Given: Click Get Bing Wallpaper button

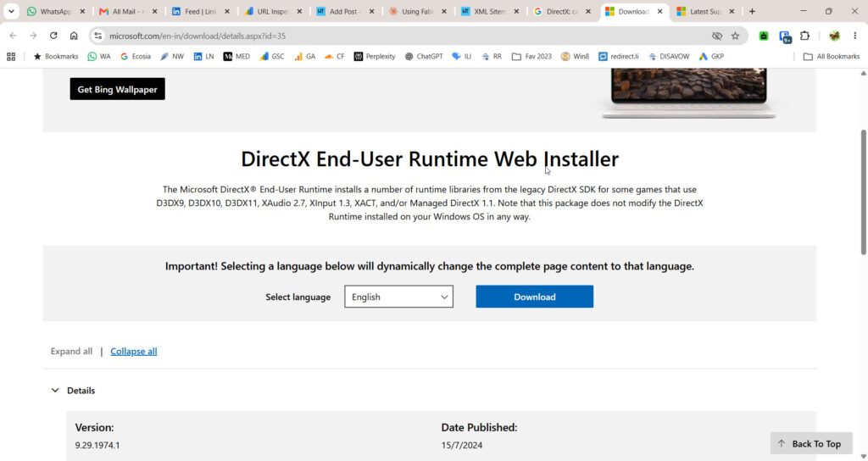Looking at the screenshot, I should 117,89.
